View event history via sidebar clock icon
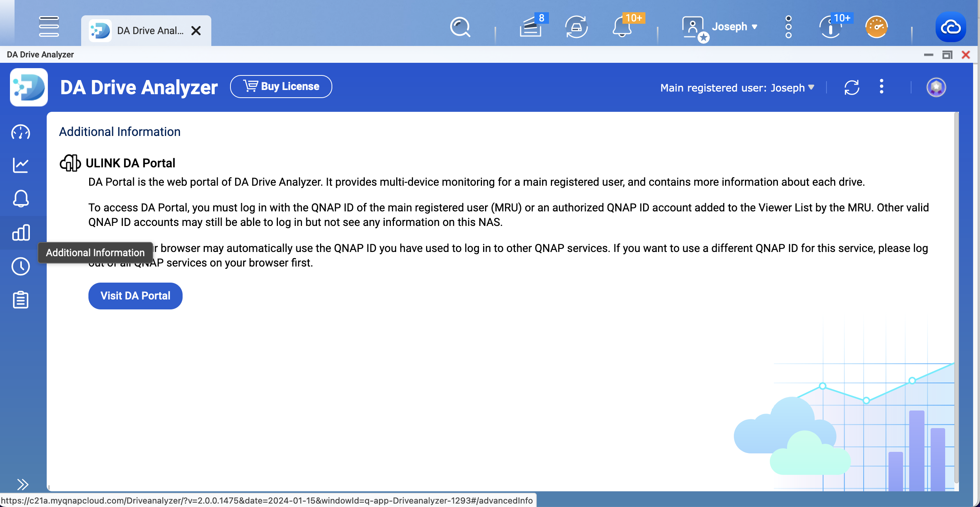The height and width of the screenshot is (507, 980). coord(21,266)
